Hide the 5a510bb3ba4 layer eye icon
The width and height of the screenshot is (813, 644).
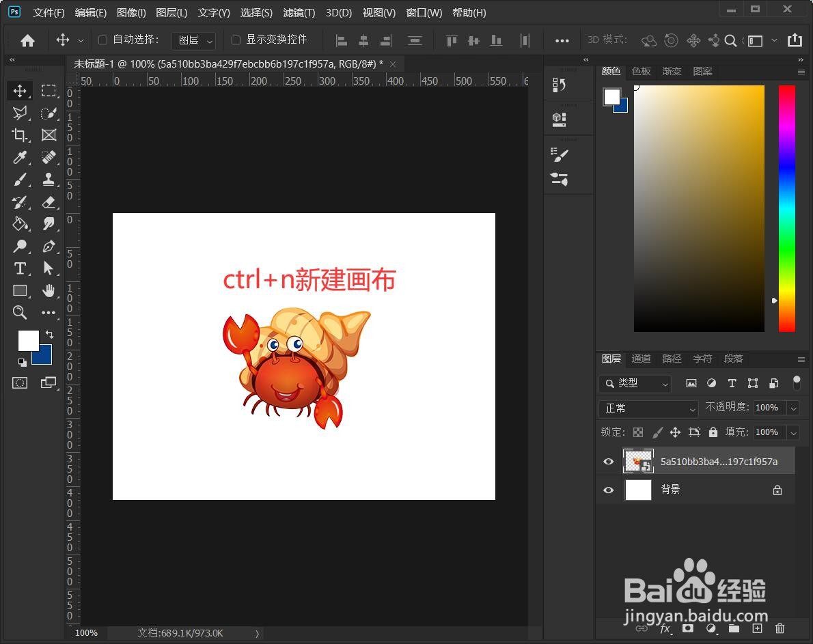(609, 461)
